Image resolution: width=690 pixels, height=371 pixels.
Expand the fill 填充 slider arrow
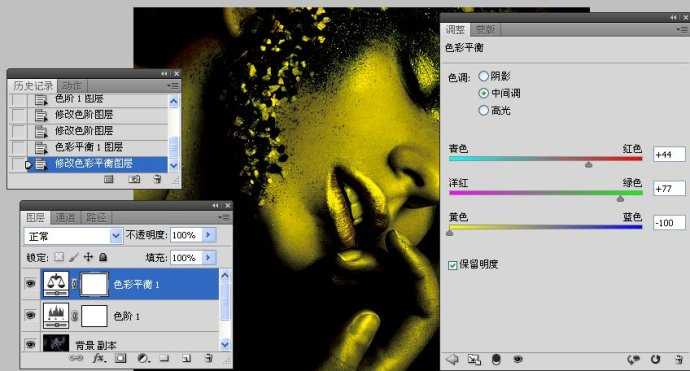pos(209,257)
